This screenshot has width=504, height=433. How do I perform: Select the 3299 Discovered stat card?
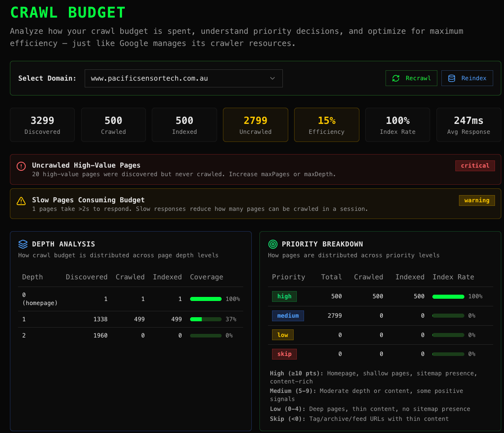click(x=42, y=125)
